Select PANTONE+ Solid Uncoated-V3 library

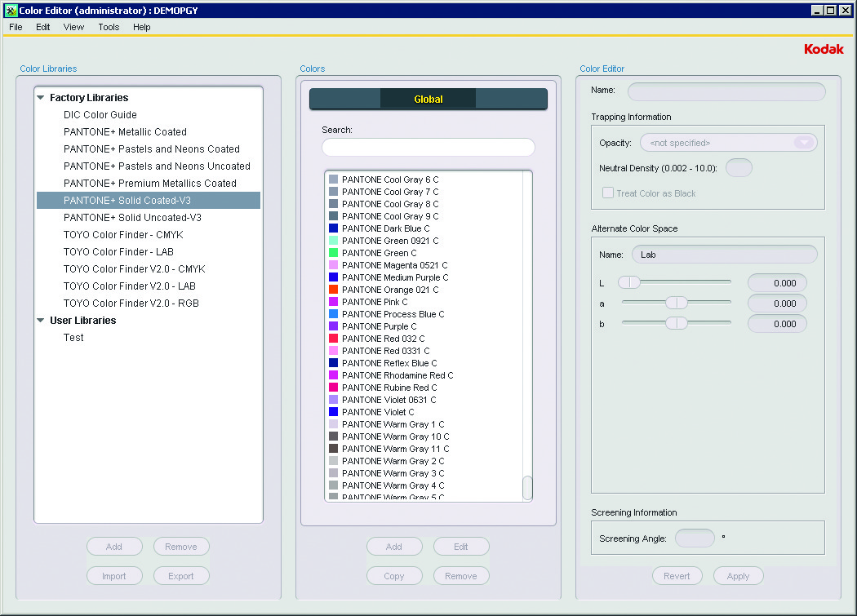click(x=133, y=218)
